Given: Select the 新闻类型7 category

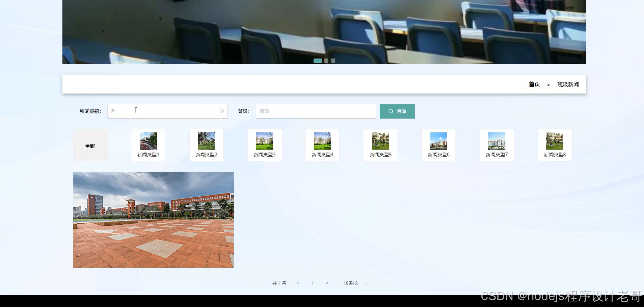Looking at the screenshot, I should click(x=497, y=145).
